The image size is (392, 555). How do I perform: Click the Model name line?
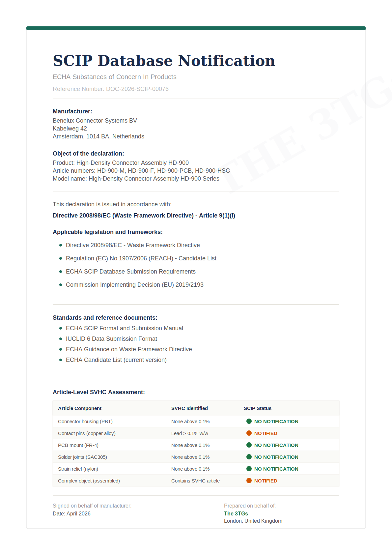click(x=136, y=179)
